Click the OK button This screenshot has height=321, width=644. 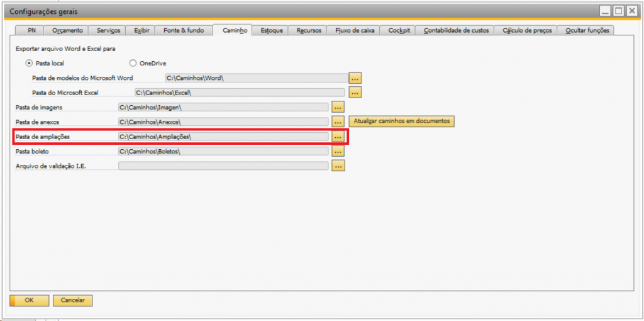click(x=29, y=300)
